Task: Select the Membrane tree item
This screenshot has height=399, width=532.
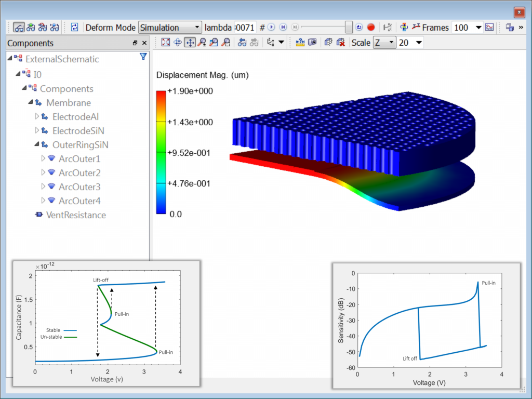Action: 69,102
